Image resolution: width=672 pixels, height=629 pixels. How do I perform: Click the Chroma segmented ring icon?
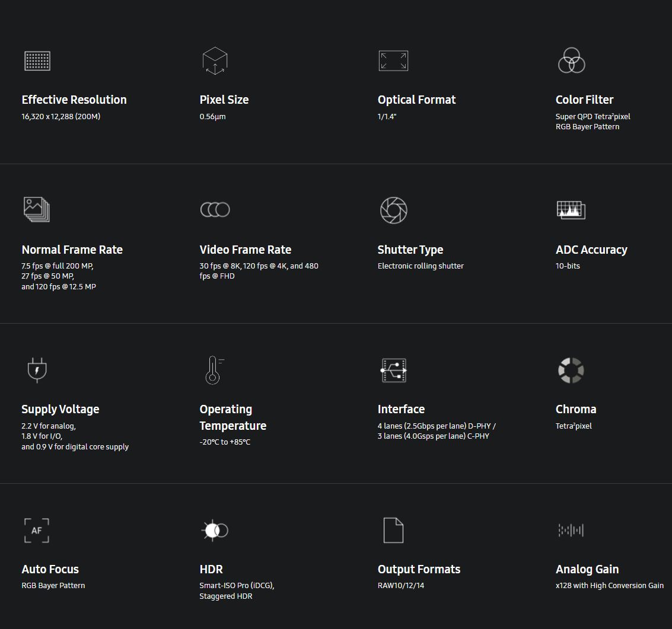[571, 370]
